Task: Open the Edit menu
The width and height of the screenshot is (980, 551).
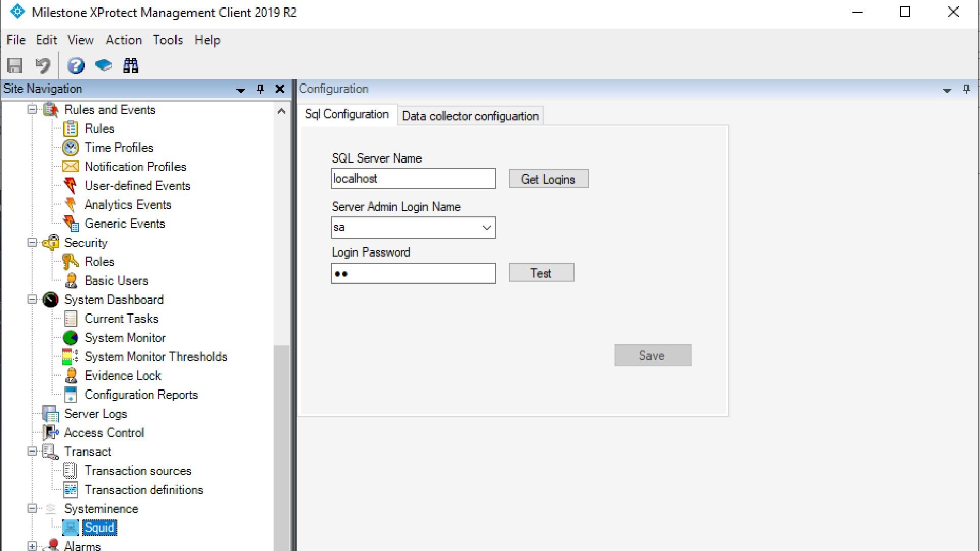Action: pos(46,40)
